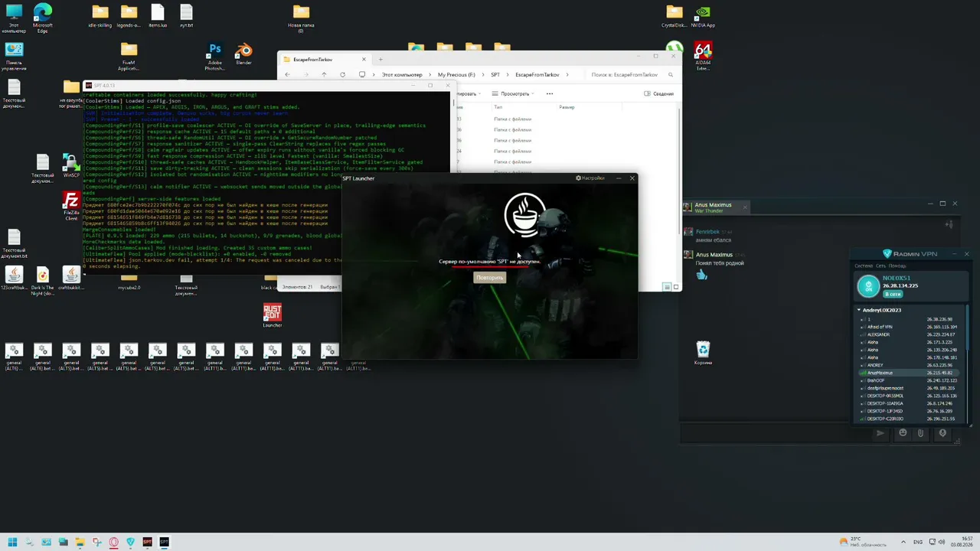Select the Панель управления desktop icon
The width and height of the screenshot is (980, 551).
(14, 57)
